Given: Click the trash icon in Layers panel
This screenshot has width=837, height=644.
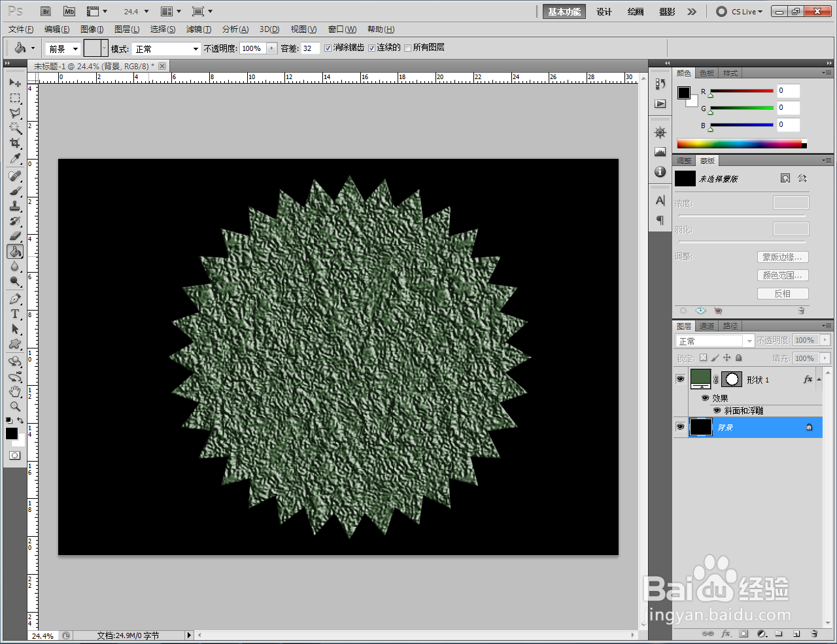Looking at the screenshot, I should pyautogui.click(x=814, y=634).
